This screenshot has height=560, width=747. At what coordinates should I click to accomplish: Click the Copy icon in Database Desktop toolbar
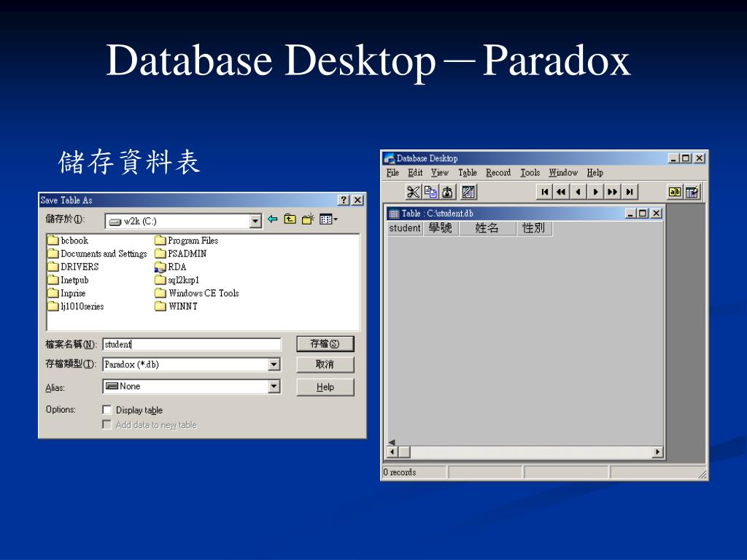(x=430, y=192)
